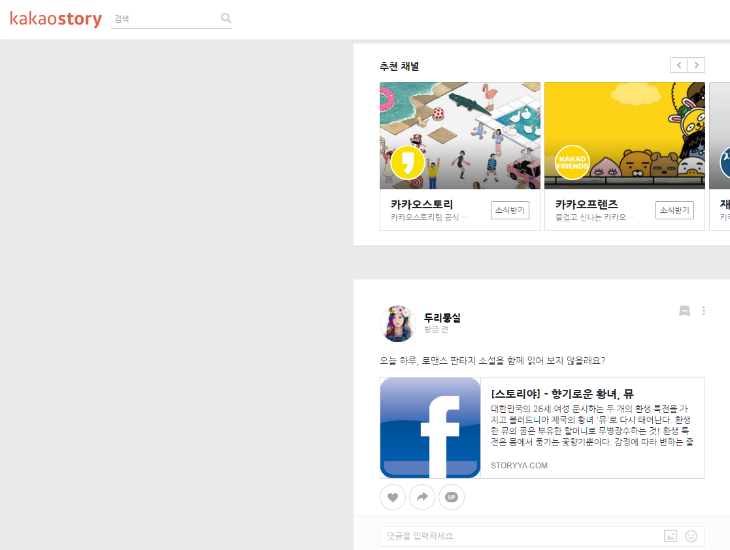
Task: Attach an image to the comment
Action: point(670,536)
